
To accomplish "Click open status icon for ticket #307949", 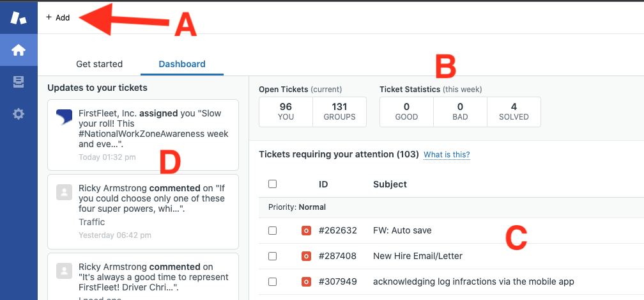I will (306, 282).
